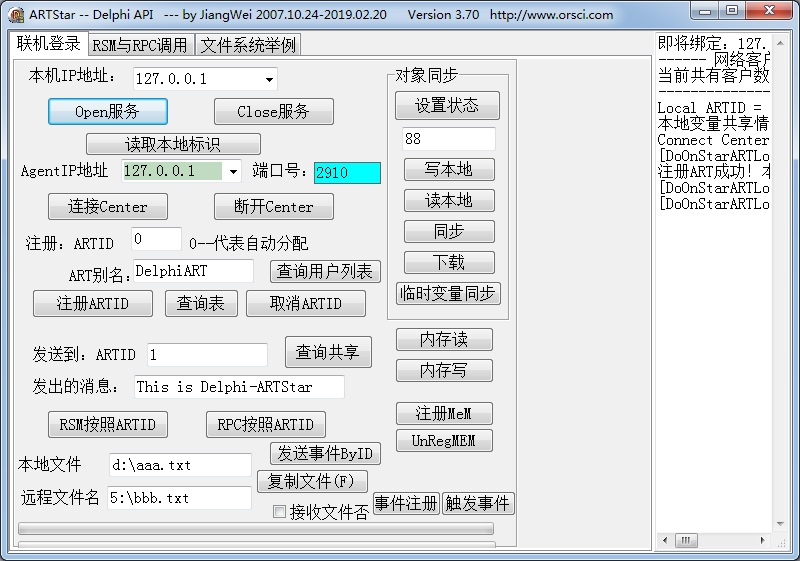Click the log line 'Local ARTID ='

click(x=709, y=108)
